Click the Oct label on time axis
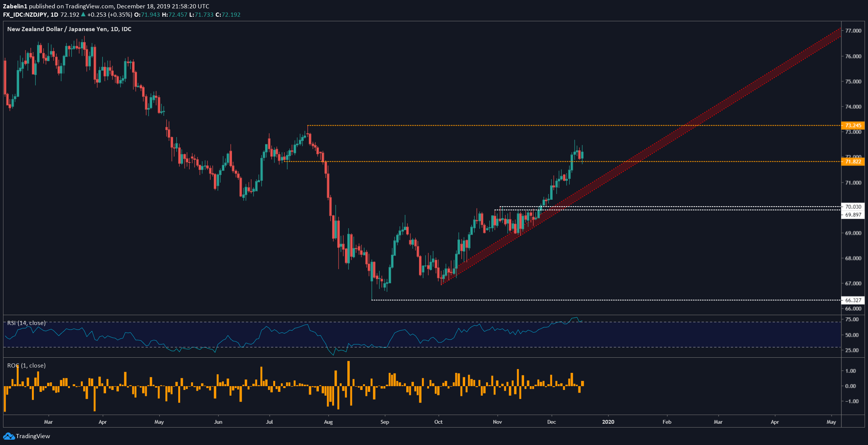868x445 pixels. point(439,422)
